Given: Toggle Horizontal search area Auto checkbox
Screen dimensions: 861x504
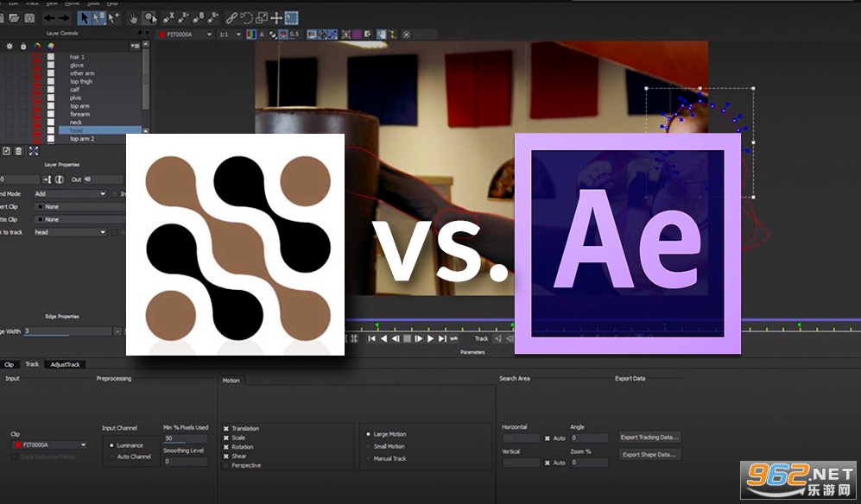Looking at the screenshot, I should pyautogui.click(x=547, y=438).
